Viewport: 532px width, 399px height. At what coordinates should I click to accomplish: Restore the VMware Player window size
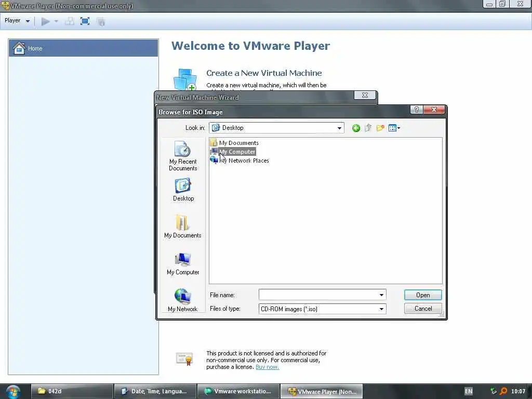coord(502,4)
